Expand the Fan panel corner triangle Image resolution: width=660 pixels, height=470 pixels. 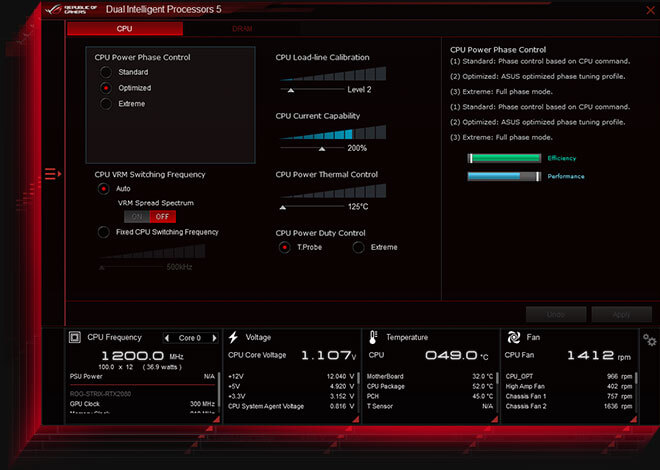coord(633,419)
